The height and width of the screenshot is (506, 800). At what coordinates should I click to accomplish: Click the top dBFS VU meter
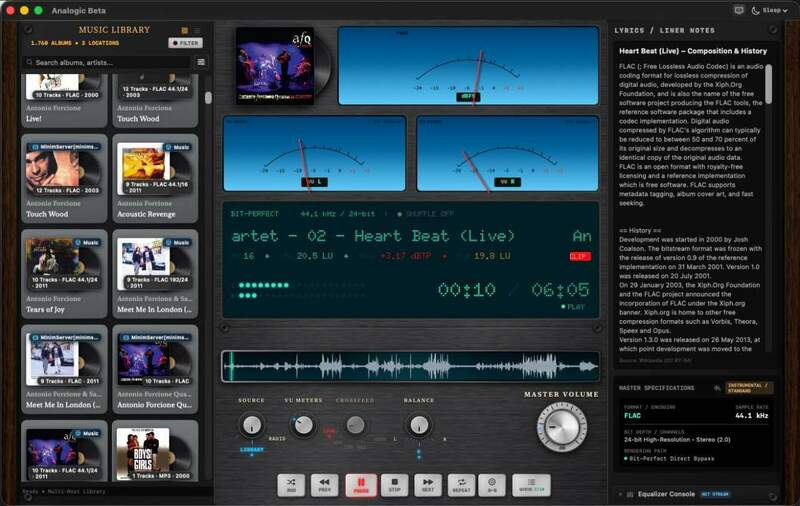468,66
